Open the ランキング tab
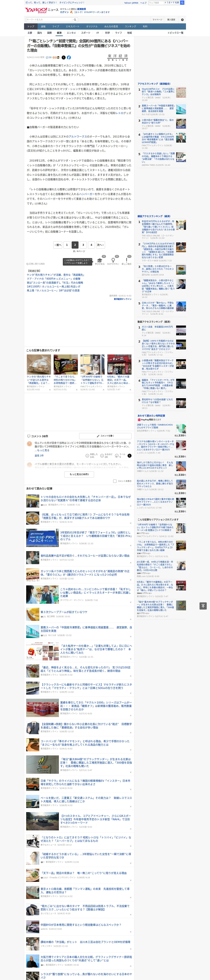This screenshot has width=210, height=980. 130,27
